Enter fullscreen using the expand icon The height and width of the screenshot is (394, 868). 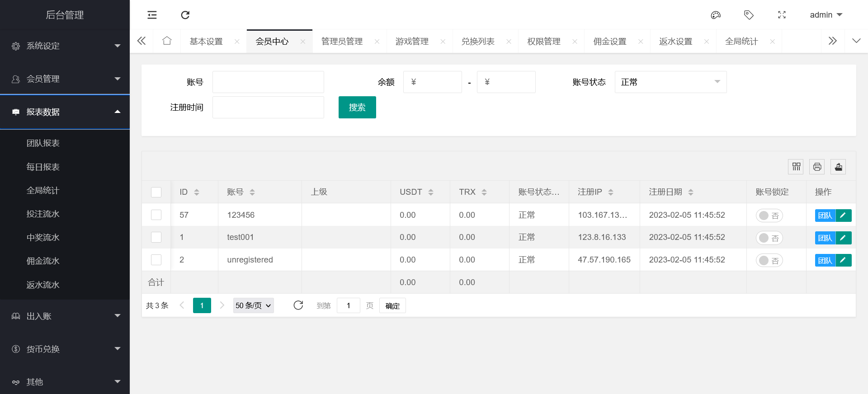782,15
